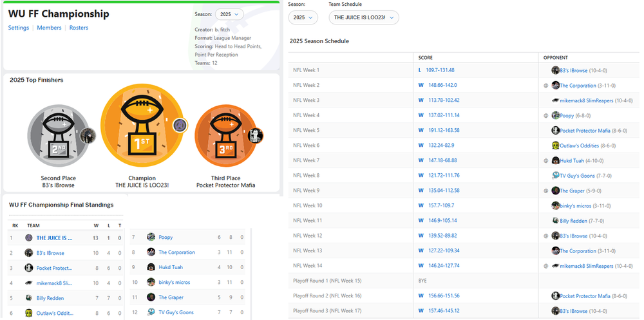
Task: Open mikemack8 Sli... team in standings
Action: pos(54,283)
